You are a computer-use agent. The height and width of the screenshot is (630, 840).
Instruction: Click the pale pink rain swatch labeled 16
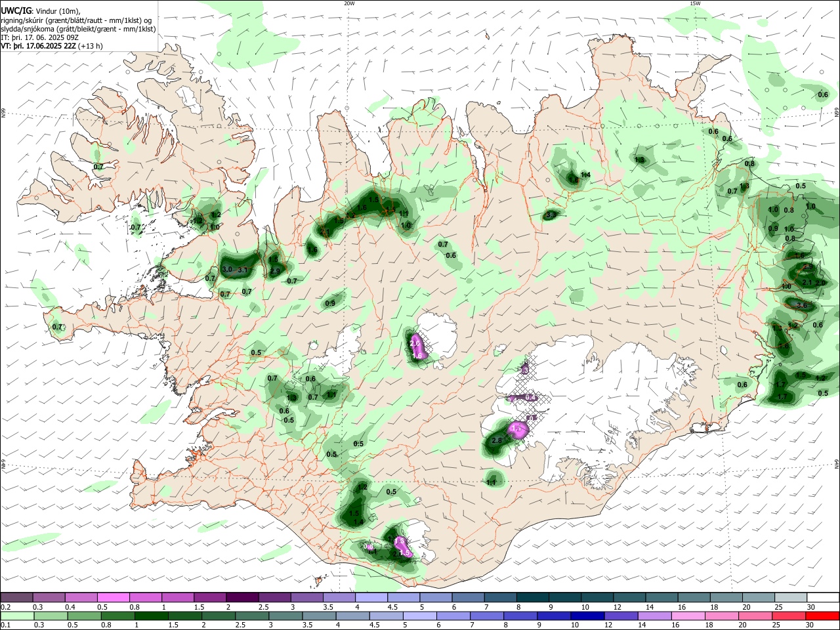688,616
